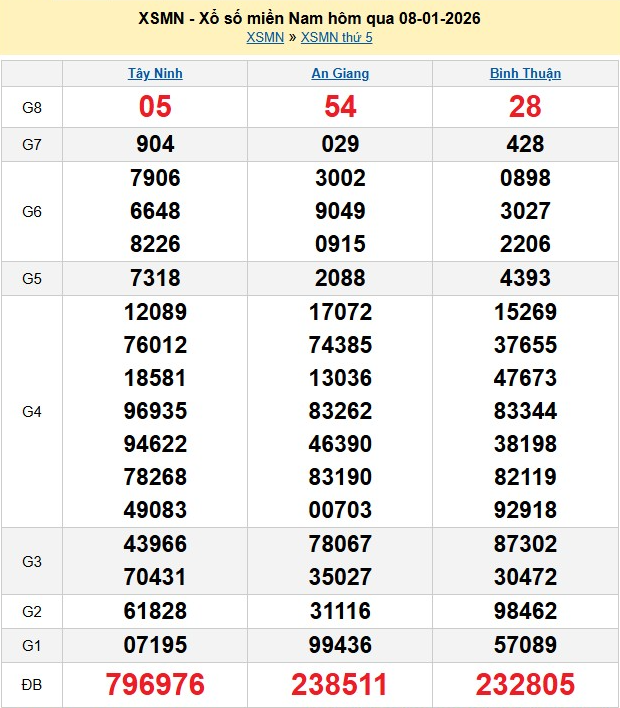Click Tây Ninh special prize 796976
Screen dimensions: 620x708
coord(155,684)
